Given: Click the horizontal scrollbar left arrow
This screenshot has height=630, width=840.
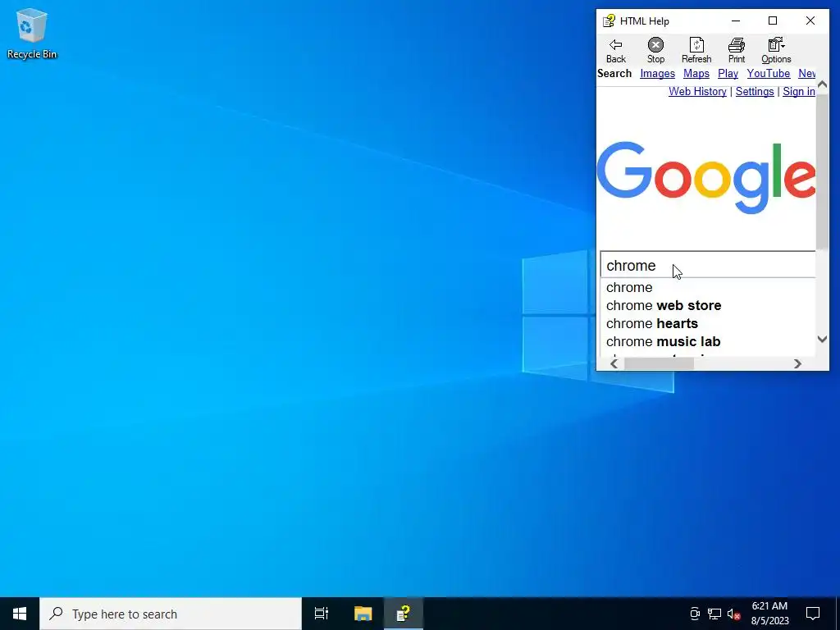Looking at the screenshot, I should click(x=614, y=363).
